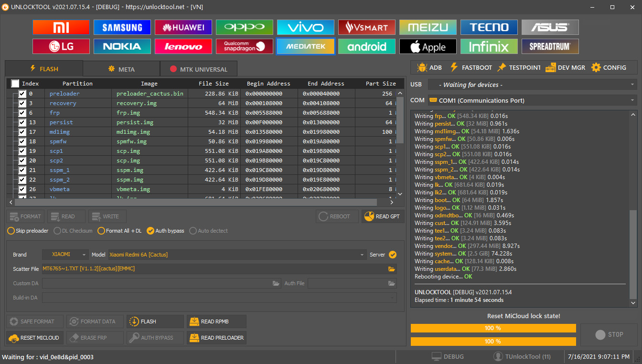Open the Spreadtrum brand tile
The height and width of the screenshot is (364, 642).
(550, 46)
